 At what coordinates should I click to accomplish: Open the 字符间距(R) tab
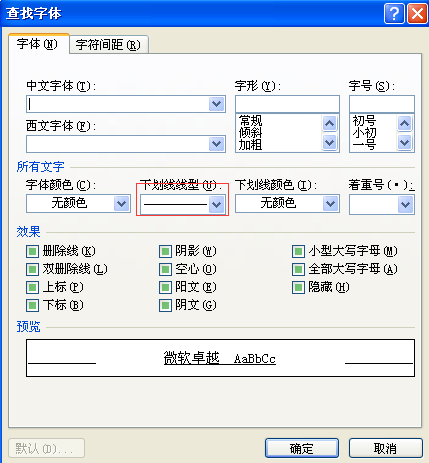click(109, 44)
